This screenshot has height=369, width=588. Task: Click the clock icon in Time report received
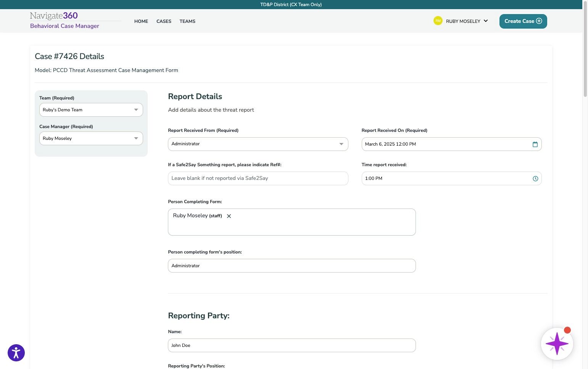pos(535,178)
